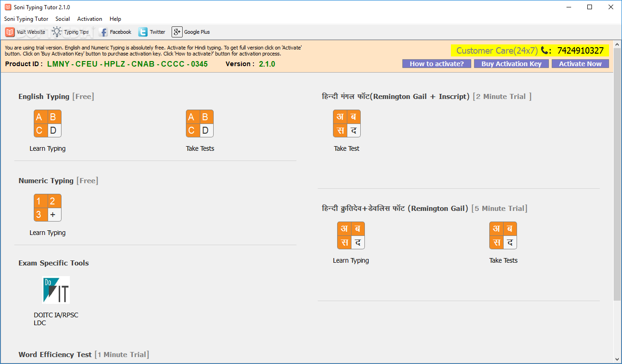
Task: Open the Soni Typing Tutor menu
Action: [x=26, y=19]
